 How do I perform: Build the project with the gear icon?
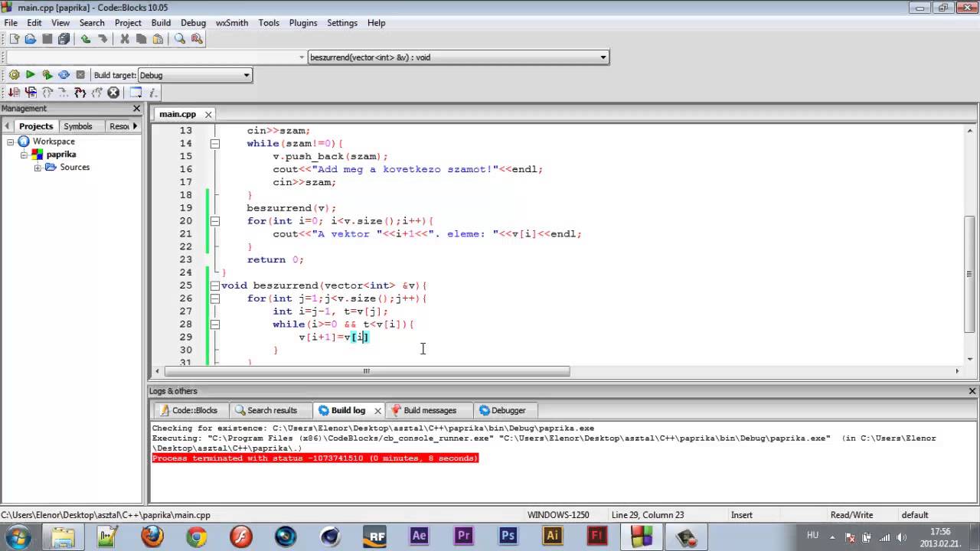[14, 75]
